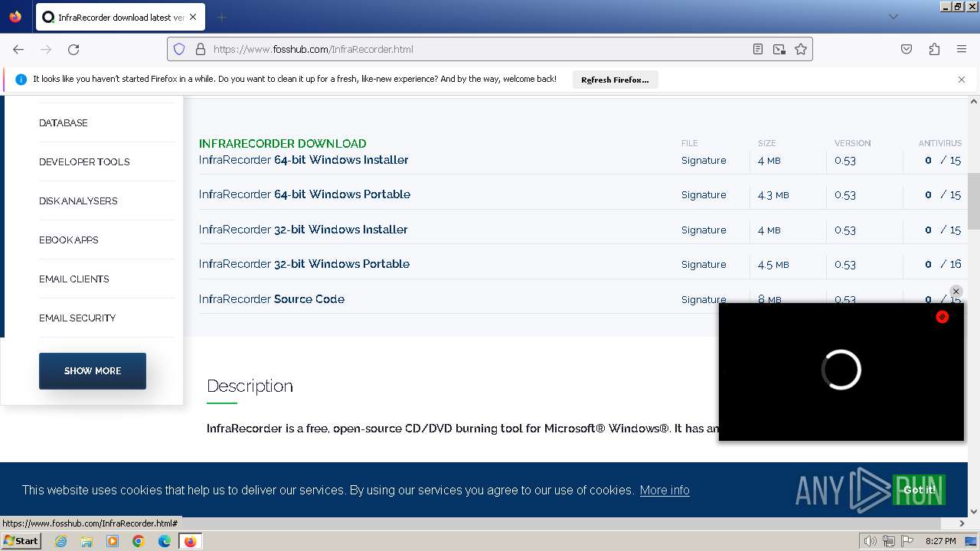Accept cookies with Got it! button
This screenshot has height=551, width=980.
[x=919, y=490]
